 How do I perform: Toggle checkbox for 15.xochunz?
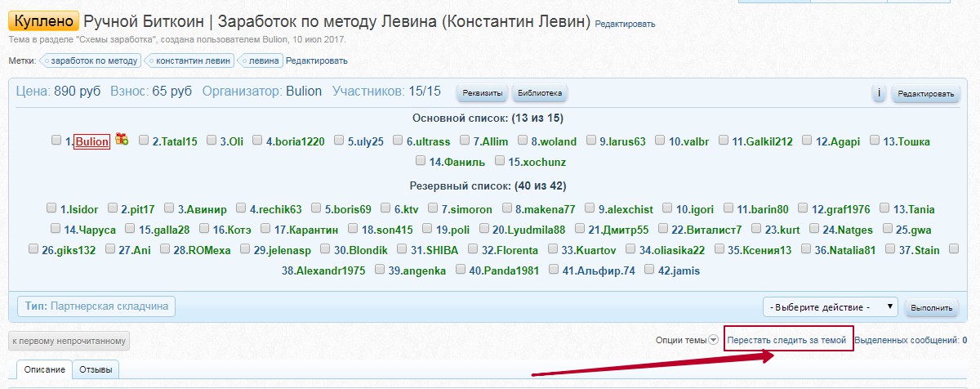coord(501,161)
